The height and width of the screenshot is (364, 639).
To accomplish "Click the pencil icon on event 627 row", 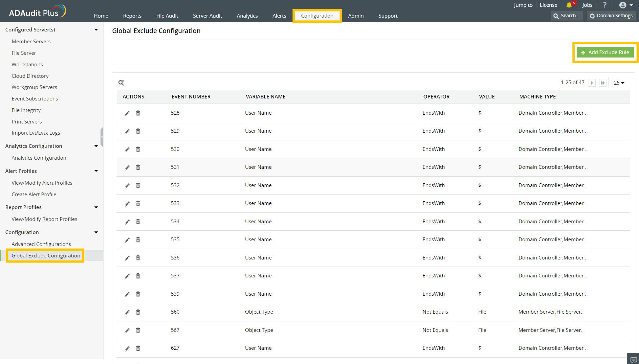I will point(127,348).
